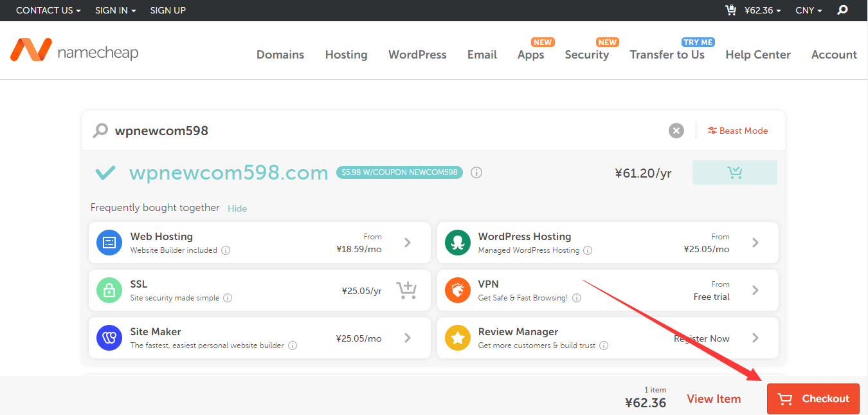Click the Review Manager star icon

point(457,338)
